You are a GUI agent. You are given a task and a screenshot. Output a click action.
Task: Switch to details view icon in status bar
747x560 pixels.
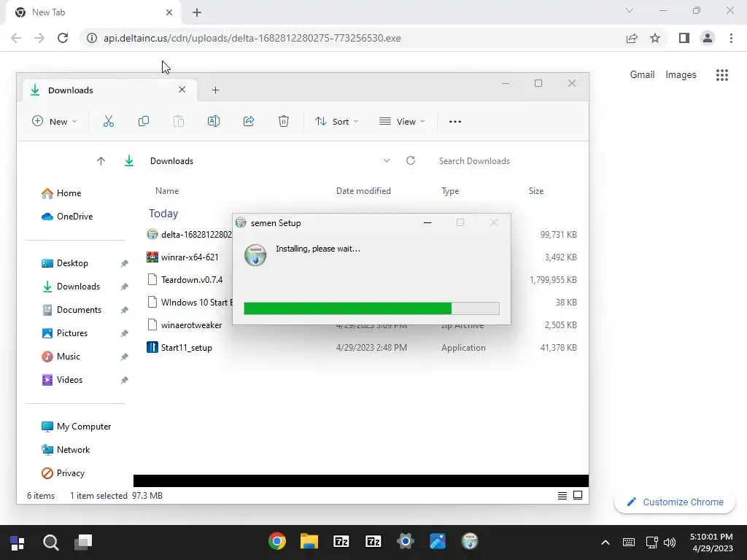(x=562, y=496)
